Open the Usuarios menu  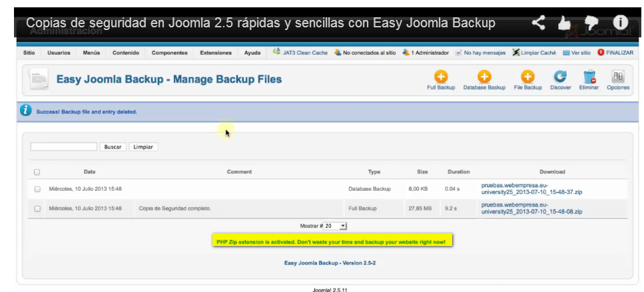click(x=59, y=53)
